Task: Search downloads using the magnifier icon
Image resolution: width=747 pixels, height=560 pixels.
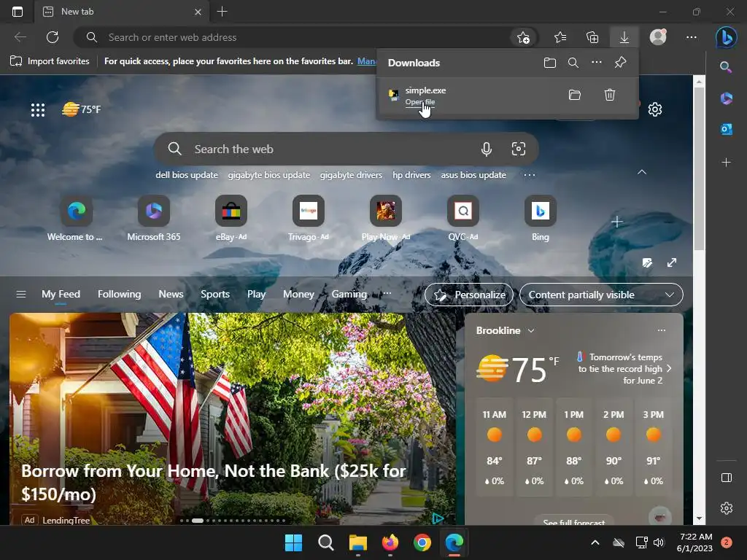Action: [573, 63]
